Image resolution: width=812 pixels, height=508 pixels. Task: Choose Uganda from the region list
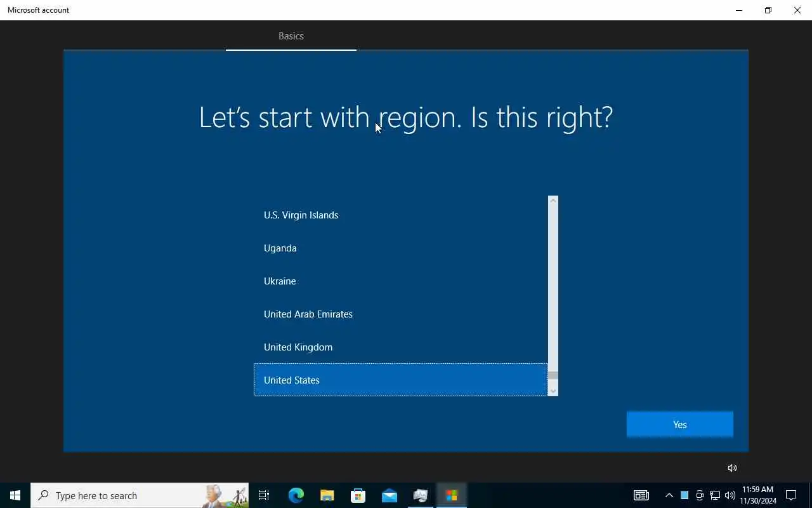point(400,248)
